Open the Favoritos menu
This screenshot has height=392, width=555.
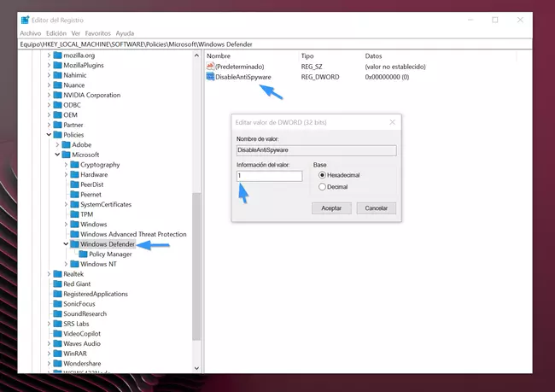(x=96, y=33)
